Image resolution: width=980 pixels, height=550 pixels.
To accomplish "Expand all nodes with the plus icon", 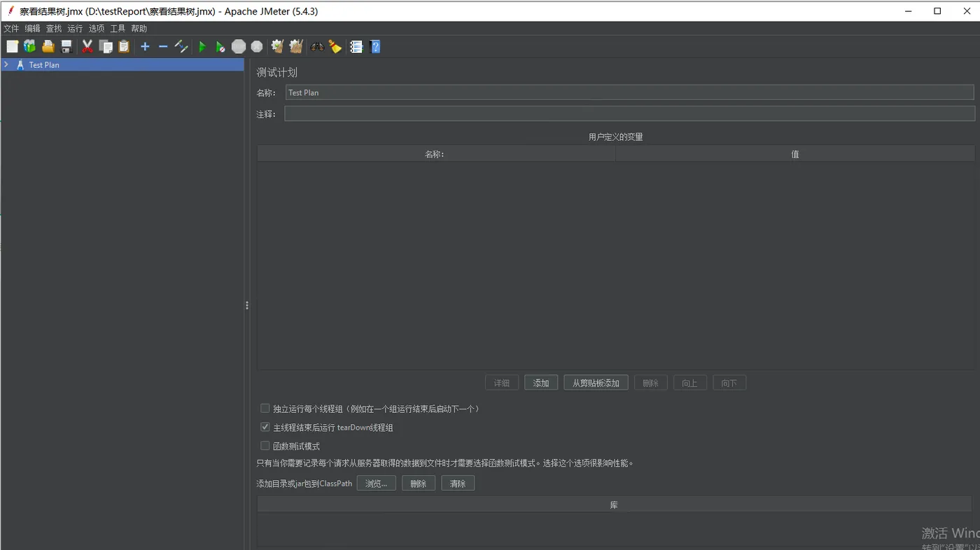I will pos(145,47).
